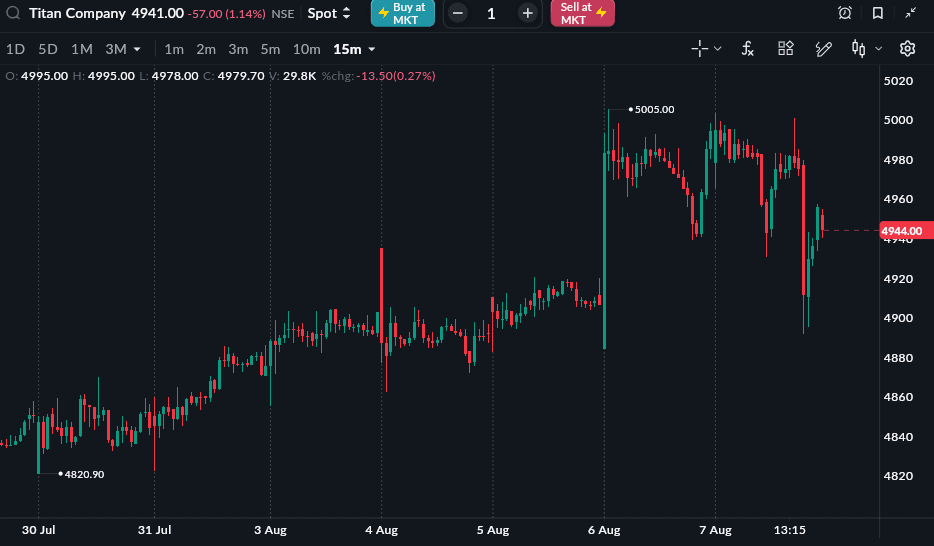The width and height of the screenshot is (934, 546).
Task: Open the symbol search magnifier icon
Action: (x=13, y=13)
